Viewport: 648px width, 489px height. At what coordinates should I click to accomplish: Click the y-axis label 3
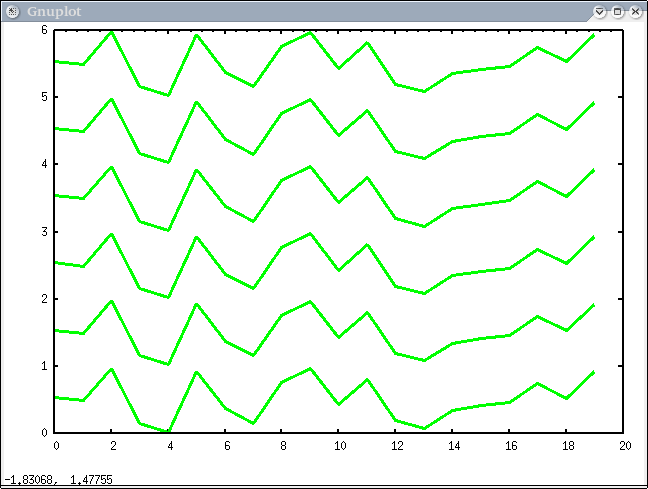[44, 231]
